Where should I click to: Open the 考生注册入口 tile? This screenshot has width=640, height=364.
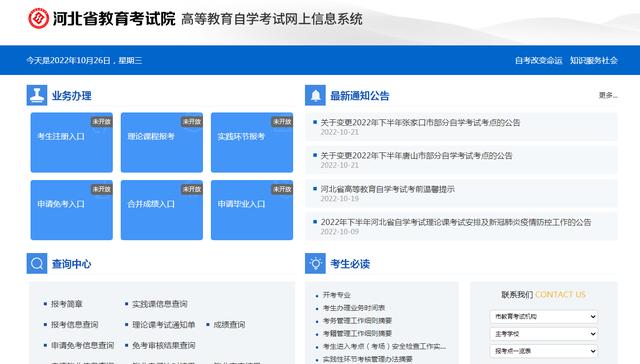click(71, 142)
